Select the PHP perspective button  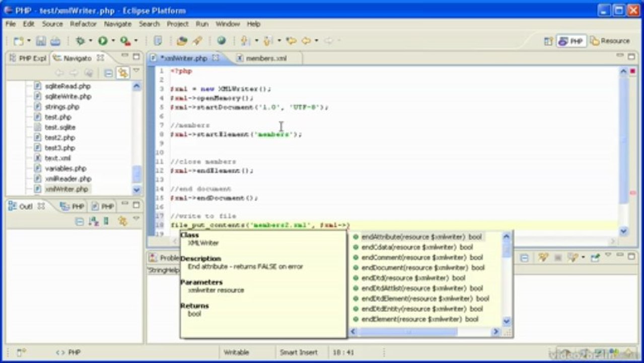point(571,41)
